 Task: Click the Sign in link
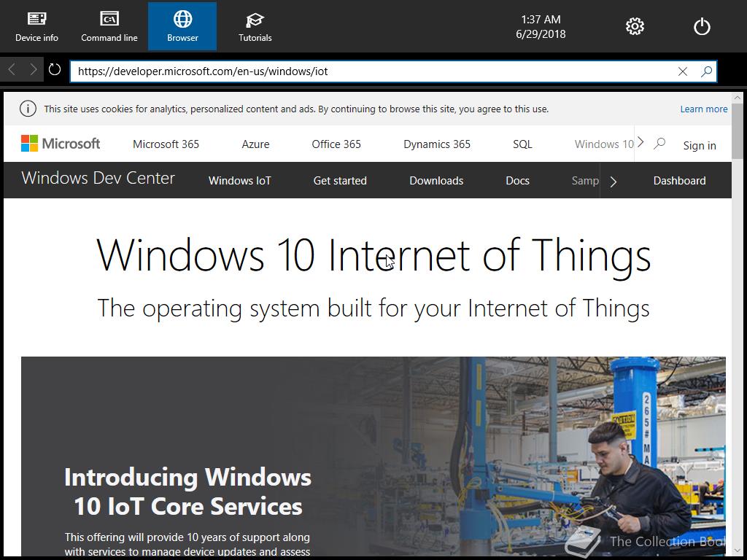[700, 145]
